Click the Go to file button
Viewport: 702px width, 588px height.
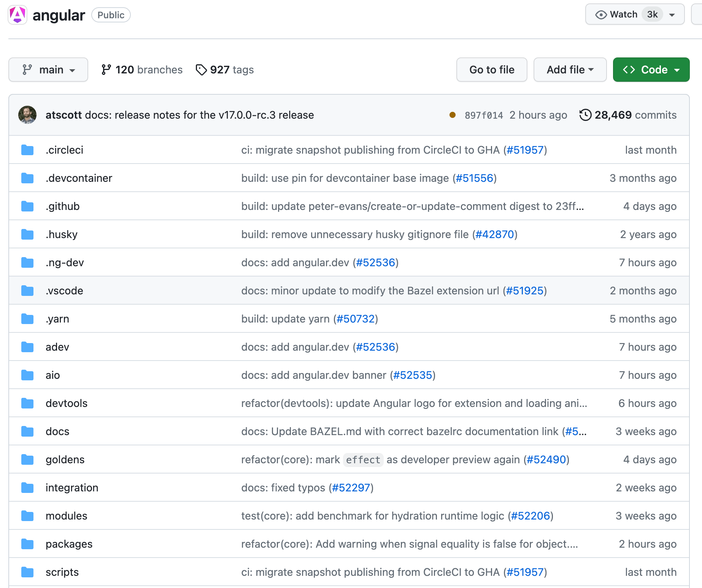[x=492, y=70]
